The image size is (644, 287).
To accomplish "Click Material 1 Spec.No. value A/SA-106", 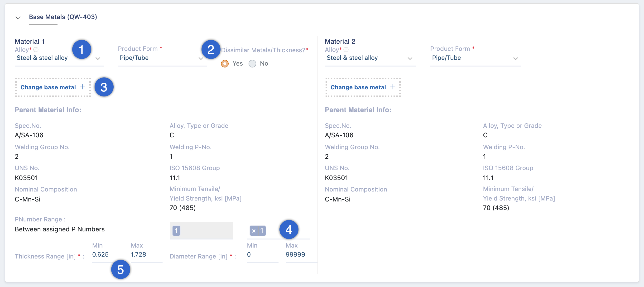I will 29,135.
